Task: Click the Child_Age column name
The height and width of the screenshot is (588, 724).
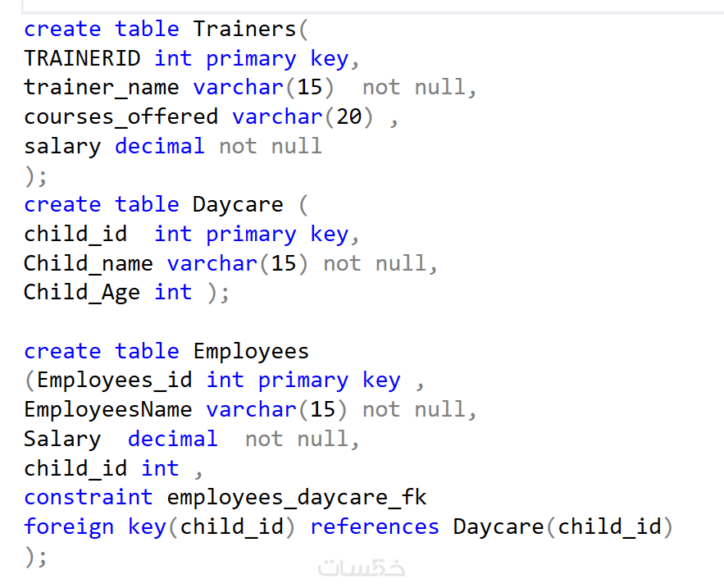Action: pyautogui.click(x=81, y=293)
